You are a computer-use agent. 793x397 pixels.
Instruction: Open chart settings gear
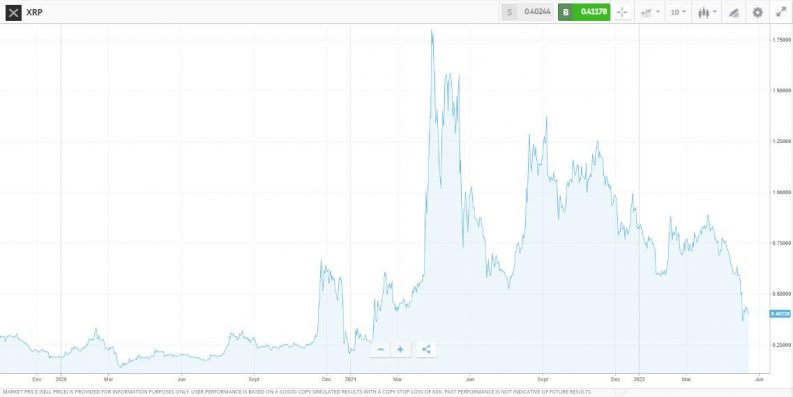click(x=758, y=13)
